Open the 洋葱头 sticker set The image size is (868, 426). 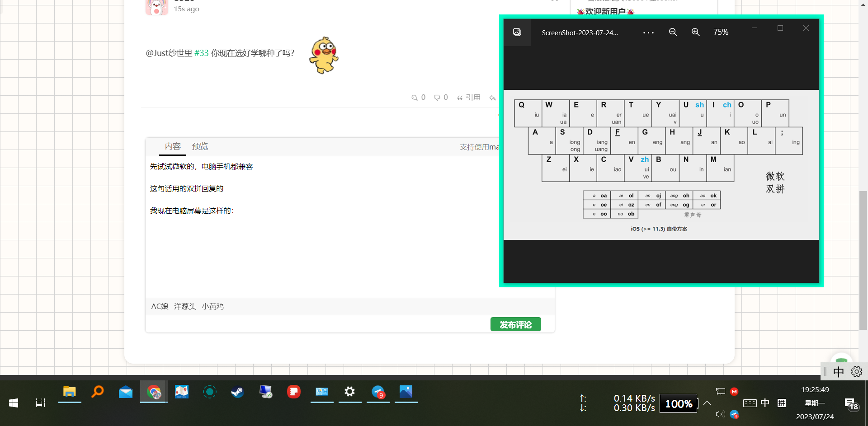(x=185, y=306)
